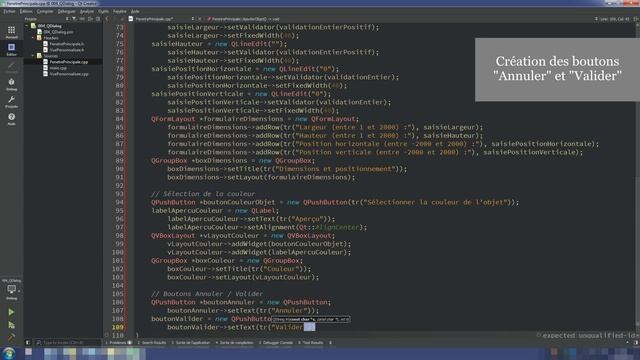Click the code-completion tooltip popup
Screen dimensions: 640x360
point(311,319)
